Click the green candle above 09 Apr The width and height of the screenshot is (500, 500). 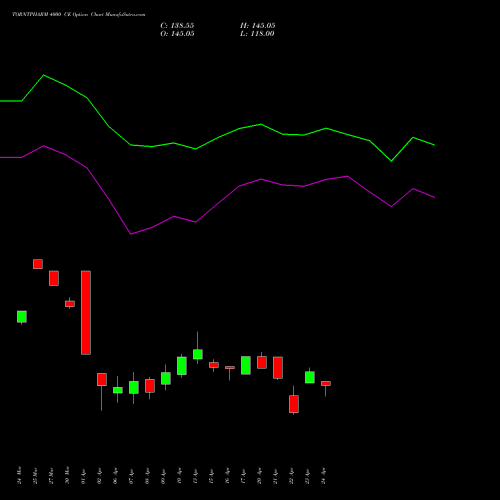[x=166, y=378]
